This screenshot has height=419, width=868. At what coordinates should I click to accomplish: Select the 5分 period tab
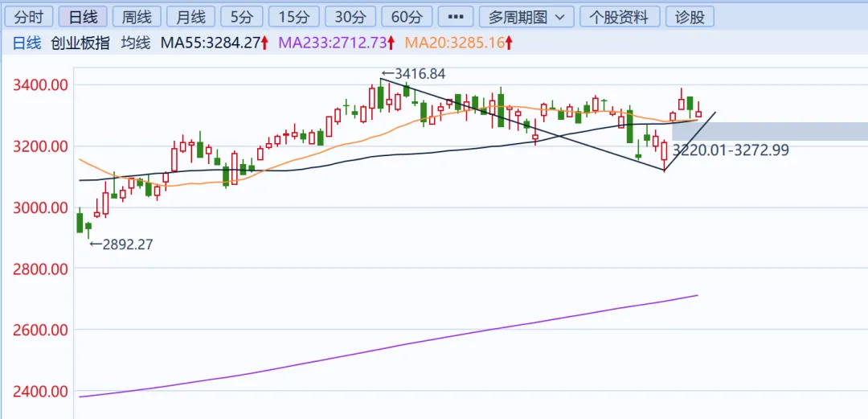(x=241, y=17)
